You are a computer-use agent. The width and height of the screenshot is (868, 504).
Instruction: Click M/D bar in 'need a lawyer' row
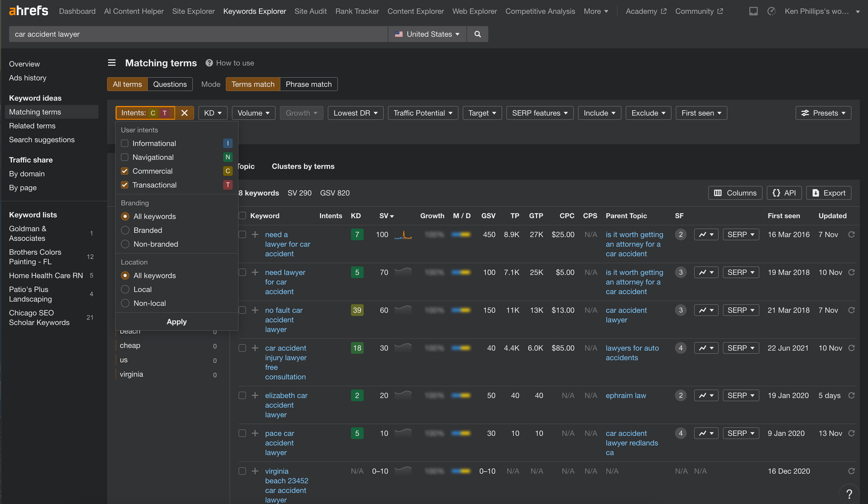pos(461,234)
